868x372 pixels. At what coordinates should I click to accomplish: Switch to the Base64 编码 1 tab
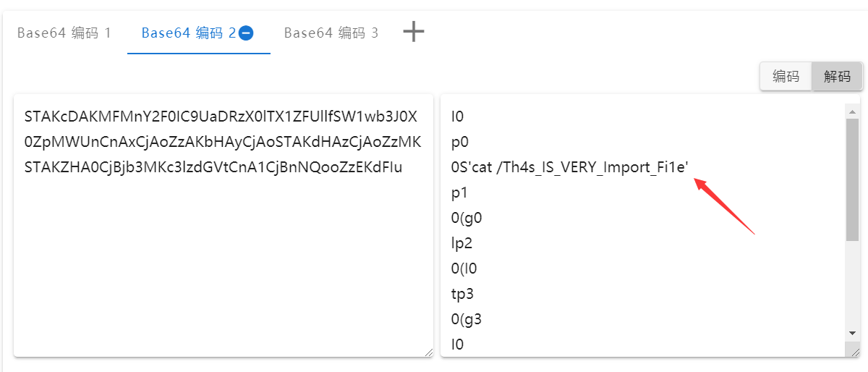click(x=64, y=33)
